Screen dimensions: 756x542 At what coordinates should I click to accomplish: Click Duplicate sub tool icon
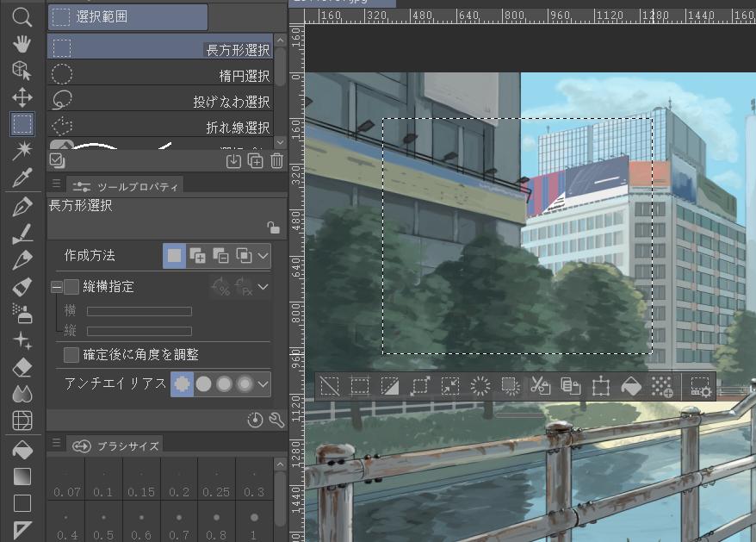point(255,161)
